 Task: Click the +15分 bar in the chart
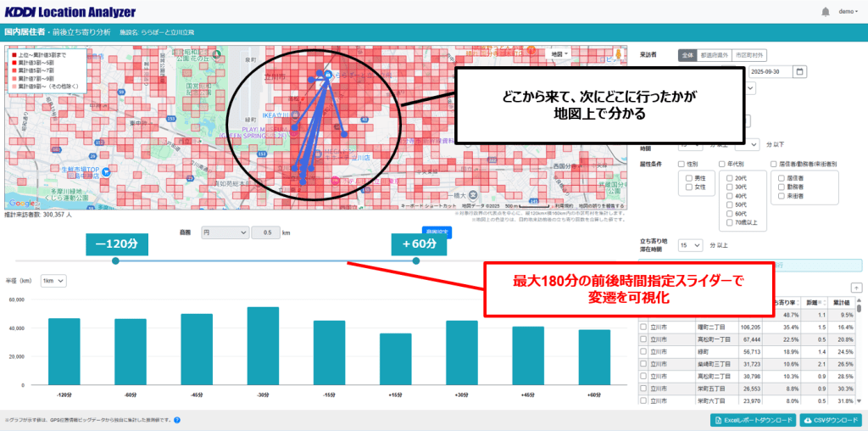395,359
